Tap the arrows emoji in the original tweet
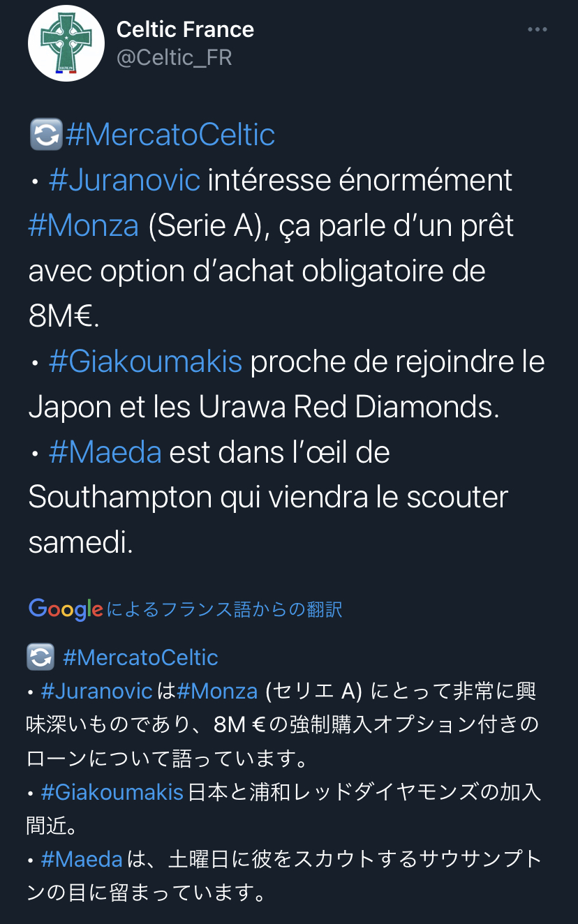578x924 pixels. (x=46, y=135)
